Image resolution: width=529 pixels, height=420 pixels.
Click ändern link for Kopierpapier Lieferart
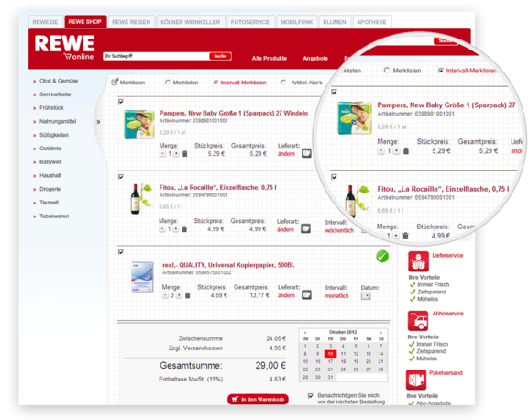pyautogui.click(x=286, y=295)
